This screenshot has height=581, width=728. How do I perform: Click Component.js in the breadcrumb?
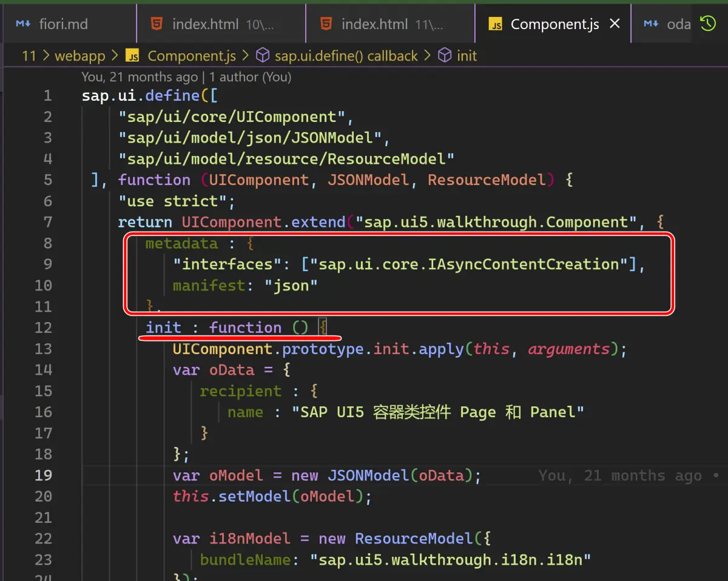coord(192,56)
